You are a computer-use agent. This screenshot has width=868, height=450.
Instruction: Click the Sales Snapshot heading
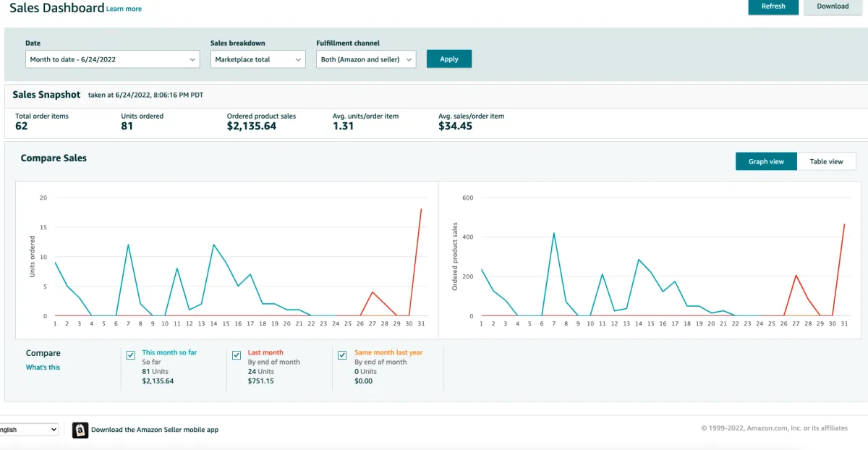[46, 95]
